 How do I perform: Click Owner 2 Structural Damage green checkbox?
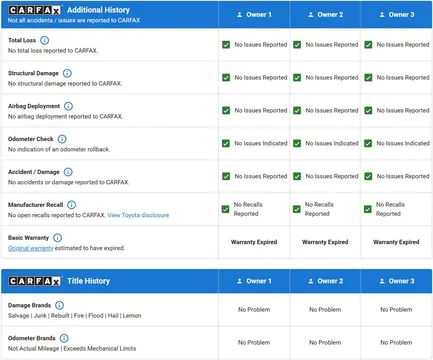tap(297, 78)
